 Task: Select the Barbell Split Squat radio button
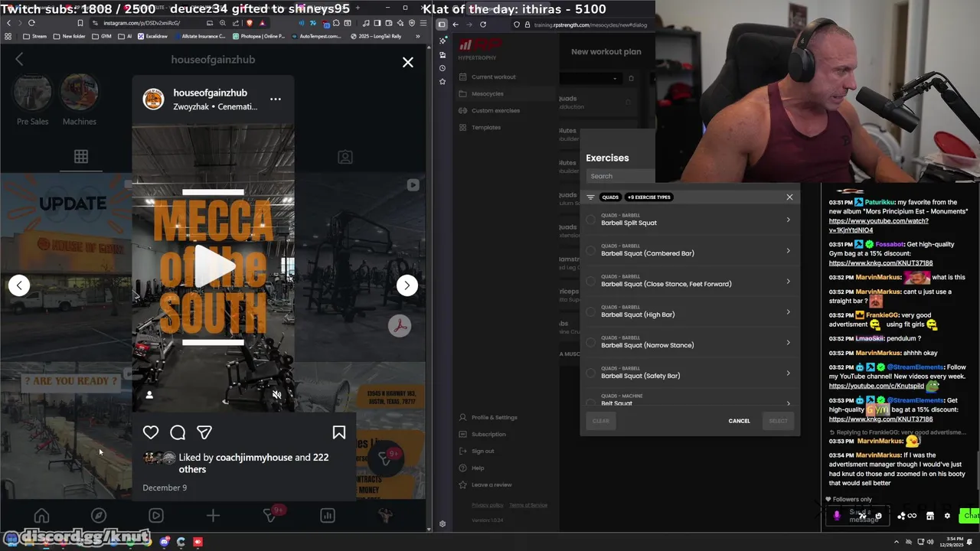point(590,220)
